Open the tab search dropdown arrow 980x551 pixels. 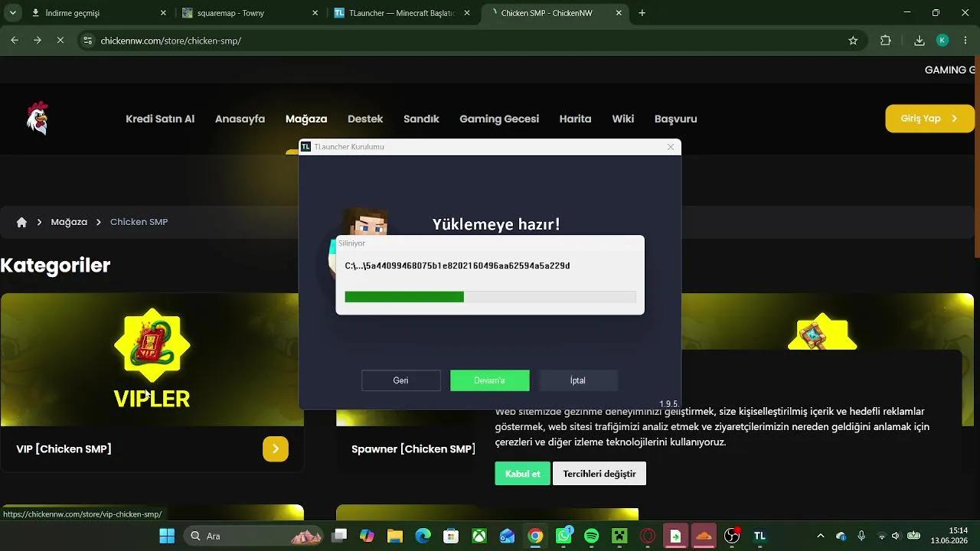click(x=12, y=13)
